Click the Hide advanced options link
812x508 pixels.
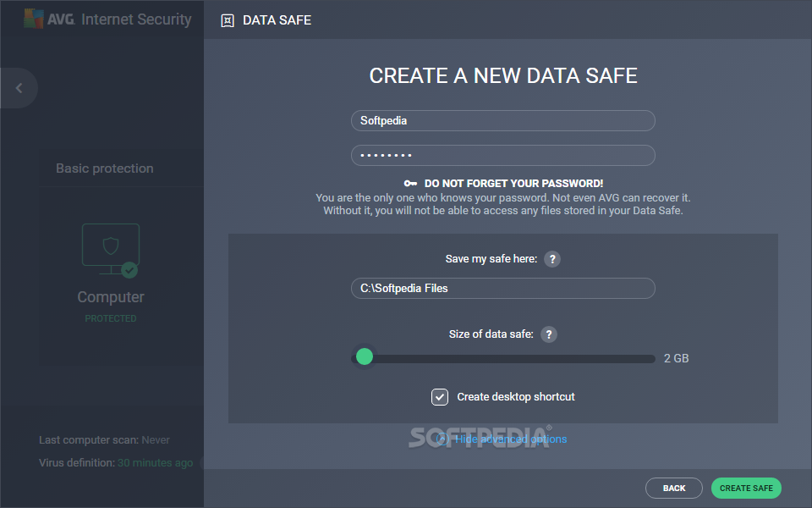point(511,439)
